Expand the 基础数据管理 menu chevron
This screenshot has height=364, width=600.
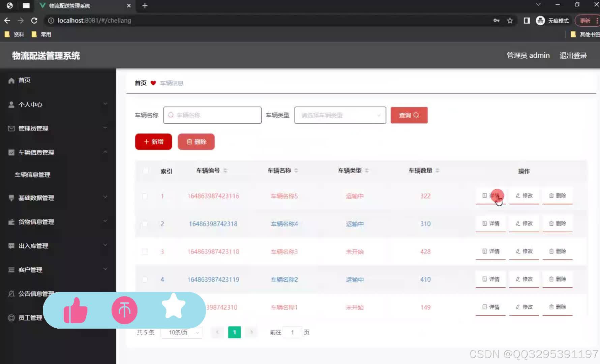(x=105, y=197)
